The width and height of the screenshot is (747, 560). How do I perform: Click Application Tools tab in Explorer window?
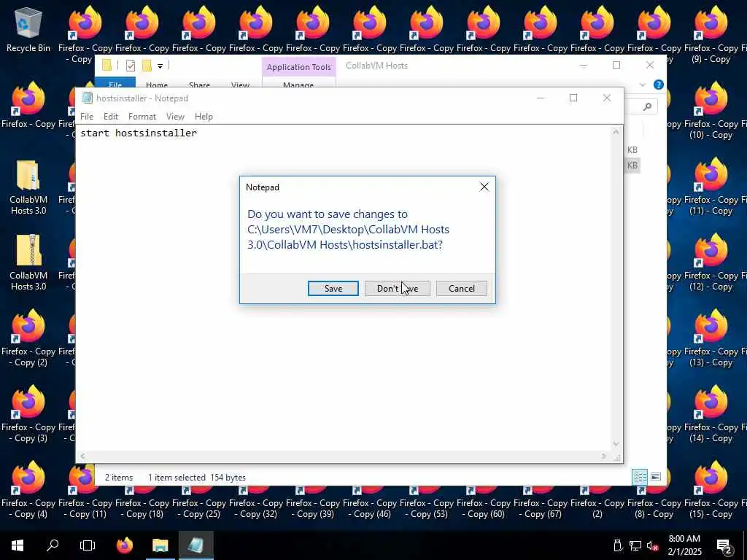[x=298, y=66]
